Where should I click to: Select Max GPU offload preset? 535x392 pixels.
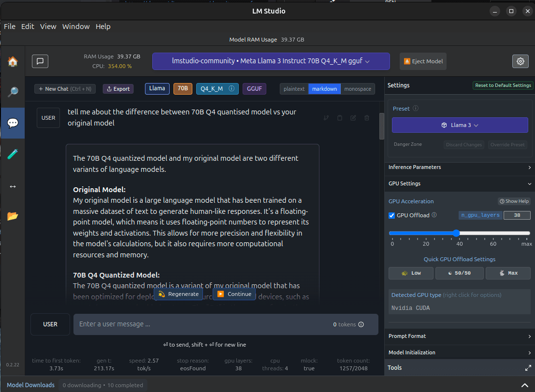point(508,273)
